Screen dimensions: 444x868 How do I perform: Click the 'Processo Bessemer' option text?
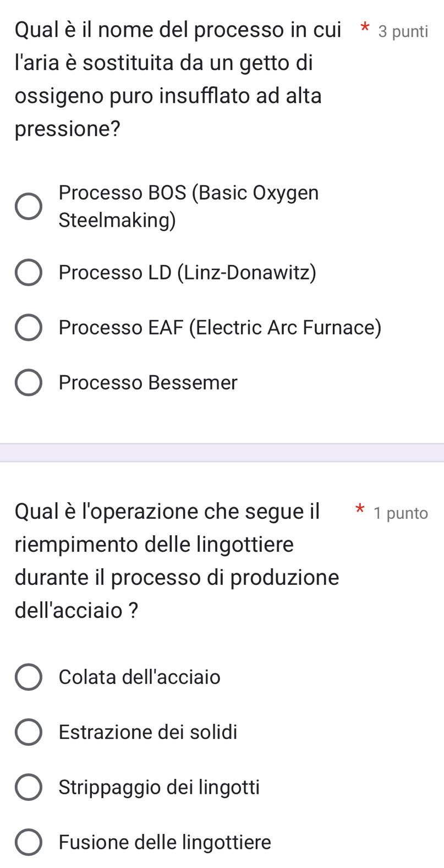click(148, 383)
